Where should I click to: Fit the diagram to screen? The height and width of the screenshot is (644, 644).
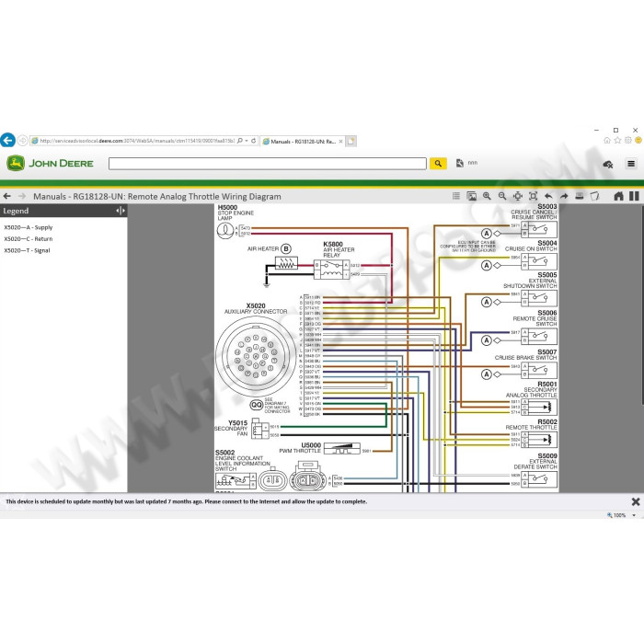click(x=533, y=196)
